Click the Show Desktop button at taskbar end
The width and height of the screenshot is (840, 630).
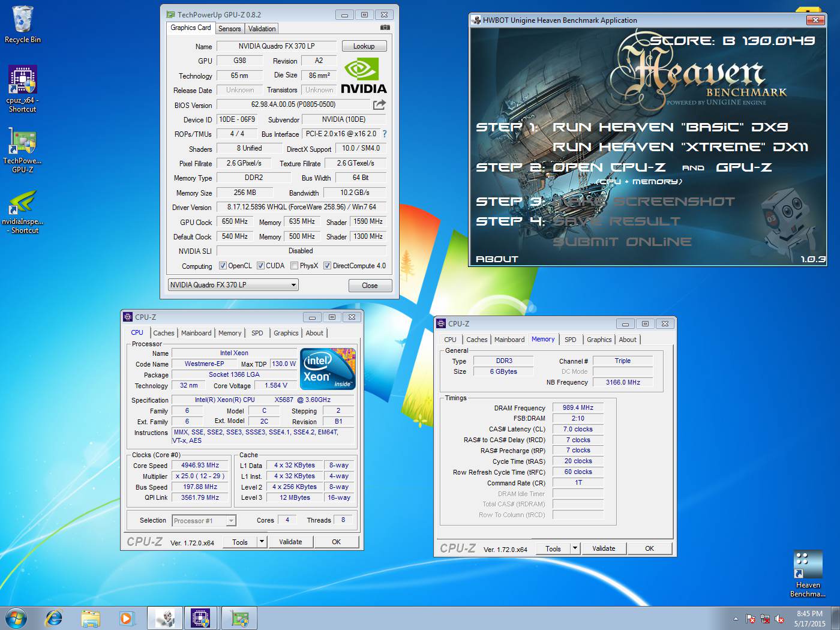pos(835,618)
